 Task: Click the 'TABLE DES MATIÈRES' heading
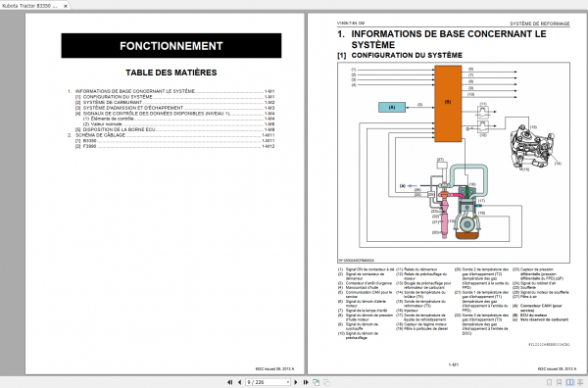click(x=171, y=73)
